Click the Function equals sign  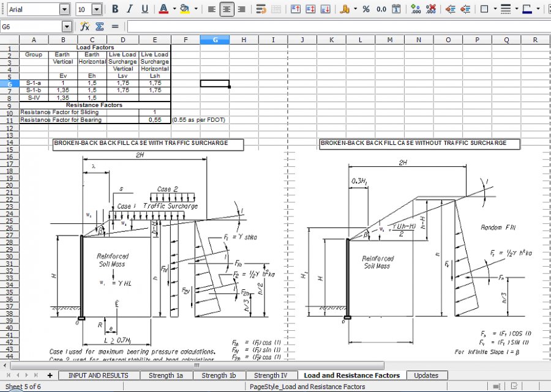tap(115, 26)
